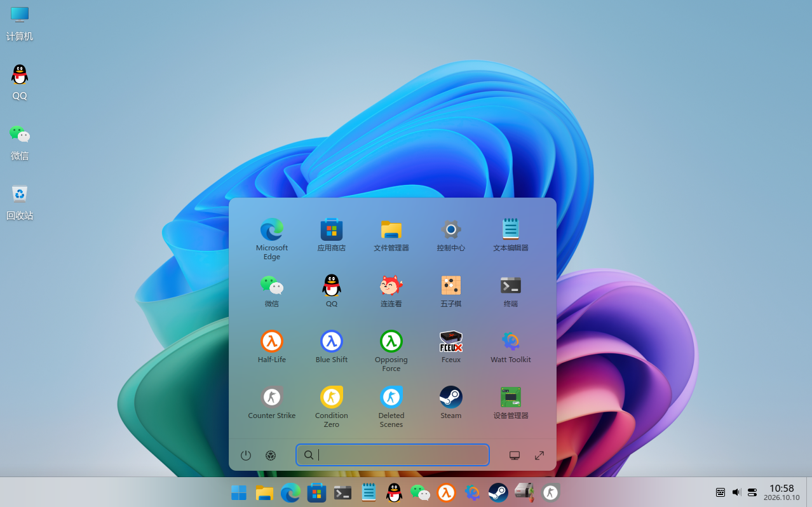
Task: Click the Steam icon on the taskbar
Action: [x=498, y=492]
